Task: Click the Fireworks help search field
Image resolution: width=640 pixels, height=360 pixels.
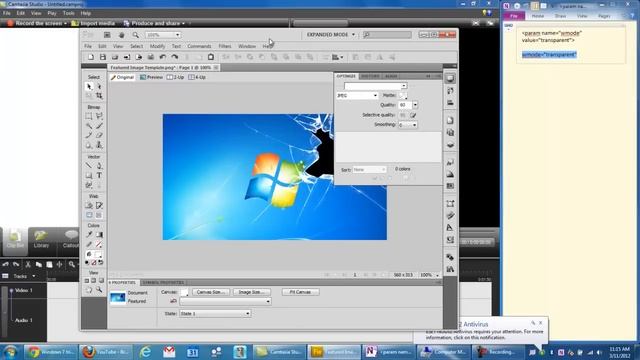Action: tap(387, 35)
